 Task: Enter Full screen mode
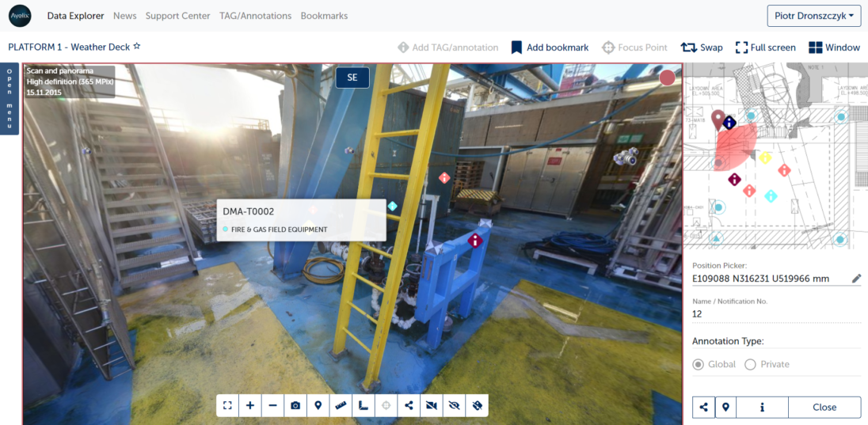766,47
